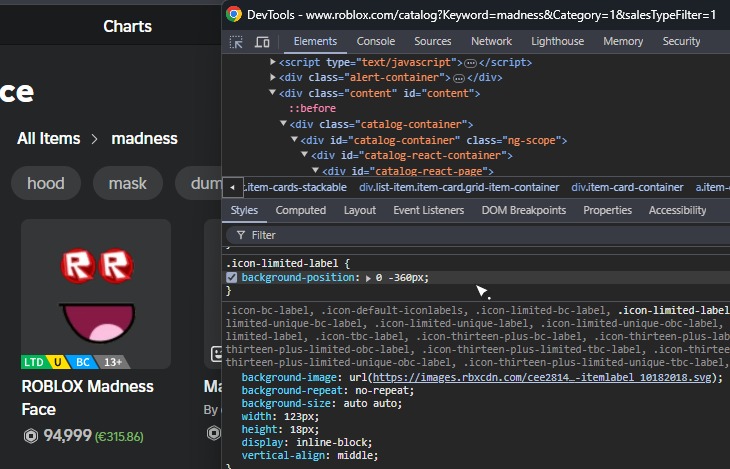The width and height of the screenshot is (730, 469).
Task: Click the madness breadcrumb text
Action: tap(144, 138)
